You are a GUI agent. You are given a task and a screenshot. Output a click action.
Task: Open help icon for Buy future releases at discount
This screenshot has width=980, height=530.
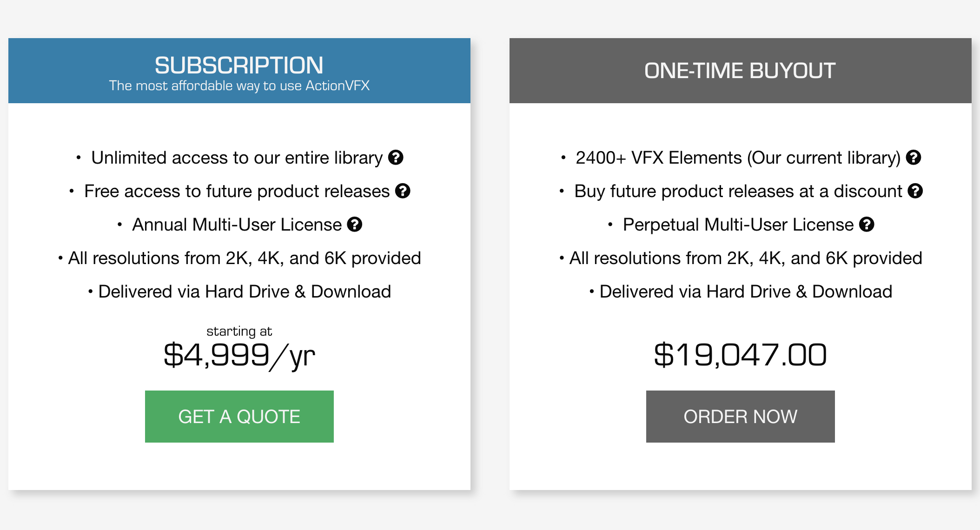coord(915,191)
